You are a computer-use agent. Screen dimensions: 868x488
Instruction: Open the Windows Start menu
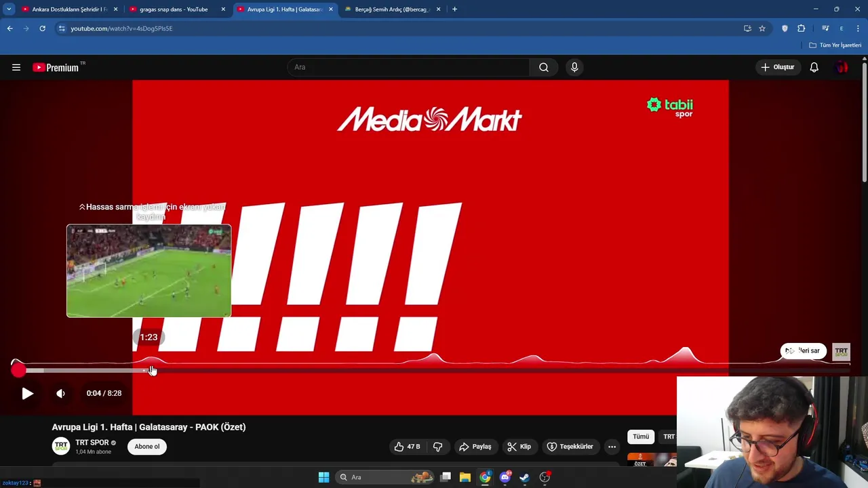pos(323,477)
